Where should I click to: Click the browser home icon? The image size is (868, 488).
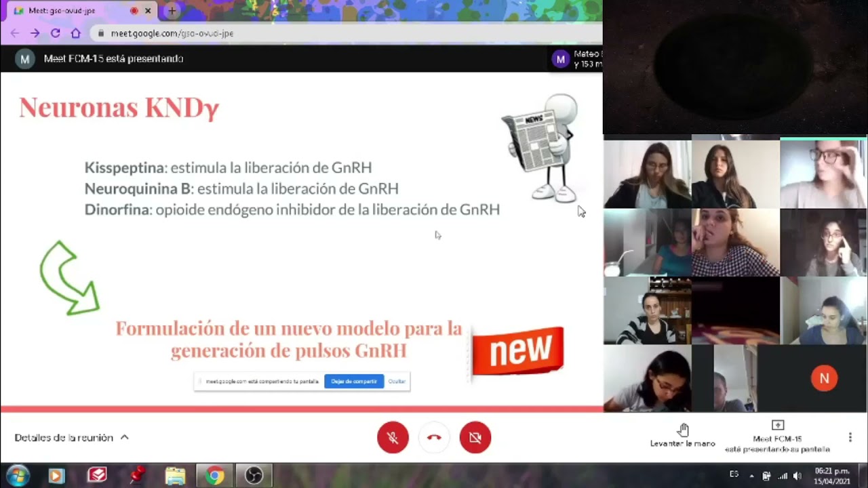coord(76,33)
